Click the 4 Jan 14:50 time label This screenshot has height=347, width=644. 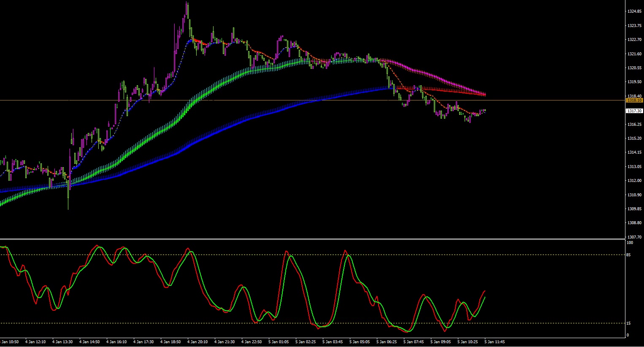click(89, 342)
